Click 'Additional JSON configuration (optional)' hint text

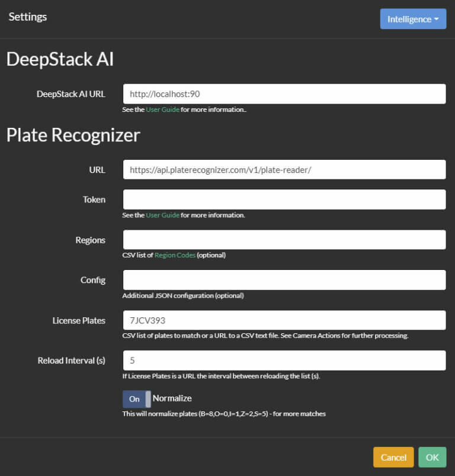tap(183, 295)
